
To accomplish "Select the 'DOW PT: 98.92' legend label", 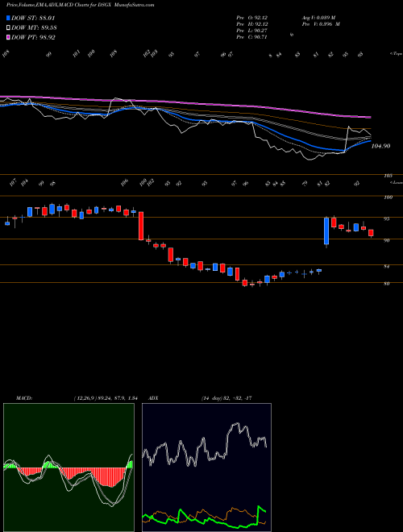I will (33, 37).
